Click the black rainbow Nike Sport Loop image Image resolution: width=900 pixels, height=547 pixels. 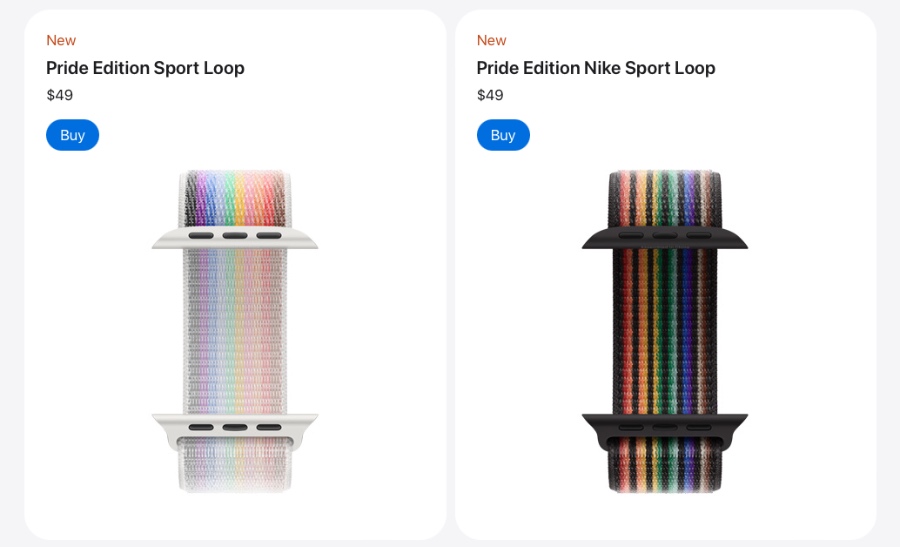click(x=665, y=331)
